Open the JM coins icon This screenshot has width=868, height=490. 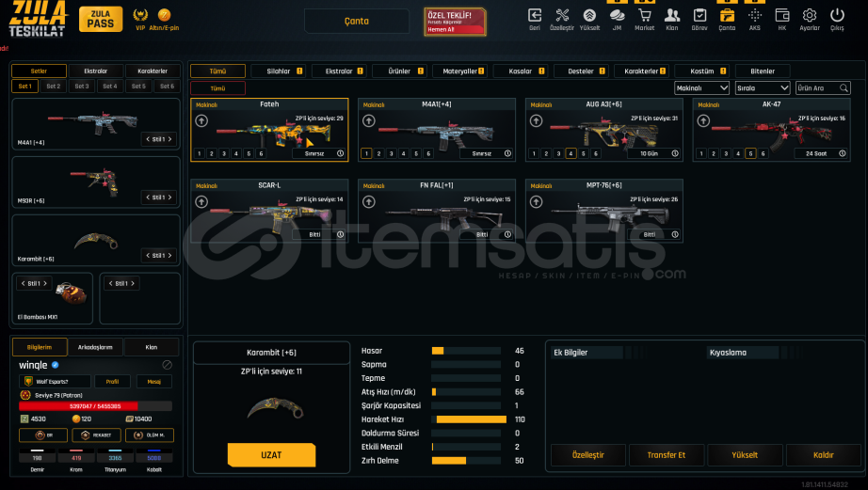(x=617, y=15)
